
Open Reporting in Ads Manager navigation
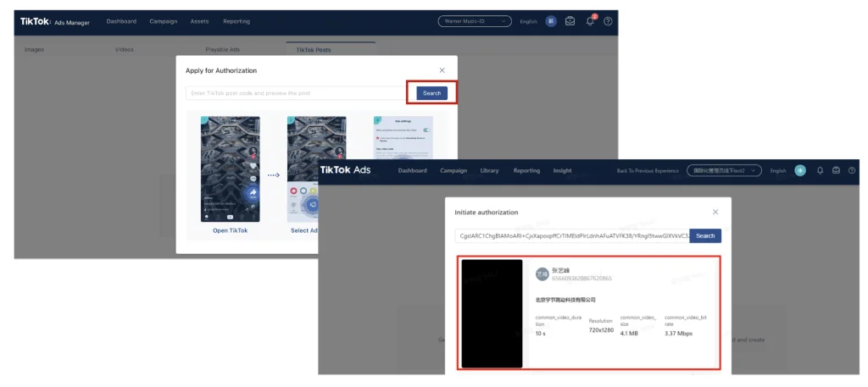click(x=236, y=21)
